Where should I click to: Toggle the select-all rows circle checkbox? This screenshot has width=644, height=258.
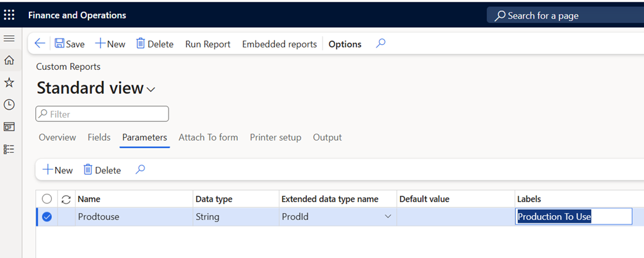(x=47, y=199)
